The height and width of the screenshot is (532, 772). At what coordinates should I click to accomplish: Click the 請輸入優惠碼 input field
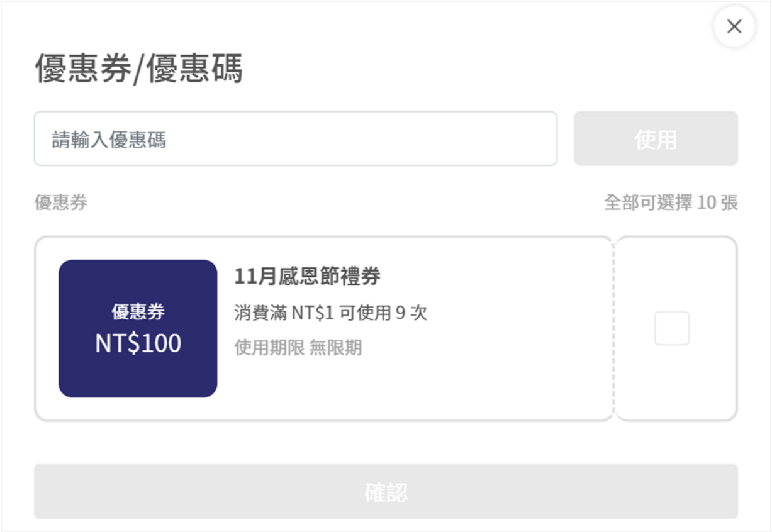click(296, 139)
